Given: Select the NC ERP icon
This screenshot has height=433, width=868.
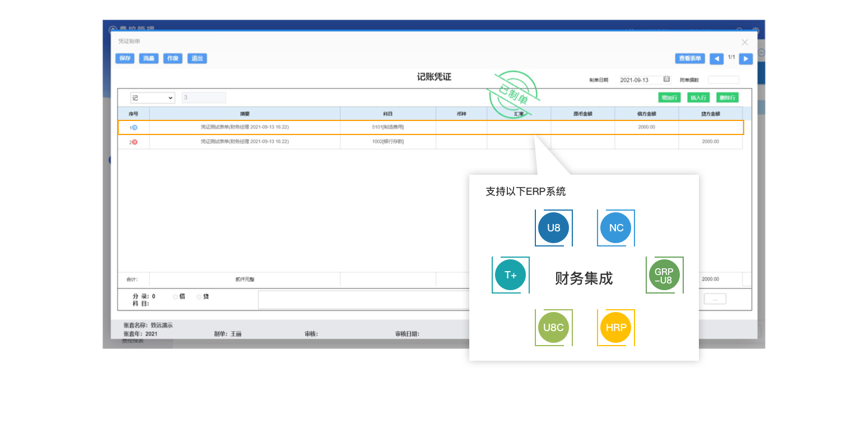Looking at the screenshot, I should point(616,228).
